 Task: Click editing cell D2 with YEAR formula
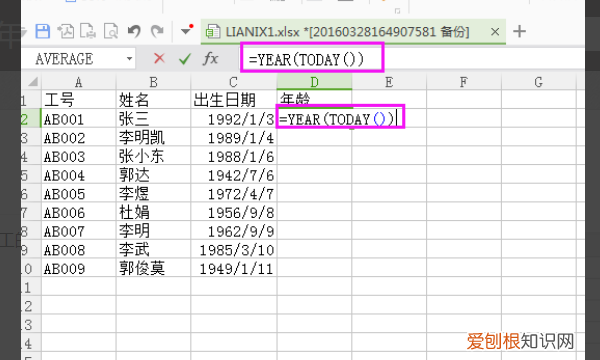(340, 117)
